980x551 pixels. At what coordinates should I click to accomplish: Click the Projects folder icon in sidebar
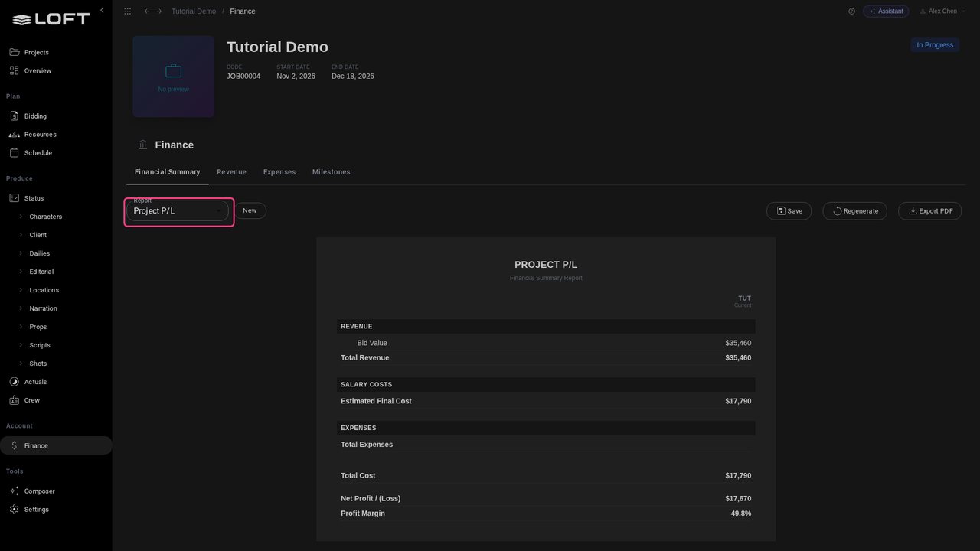pyautogui.click(x=14, y=52)
